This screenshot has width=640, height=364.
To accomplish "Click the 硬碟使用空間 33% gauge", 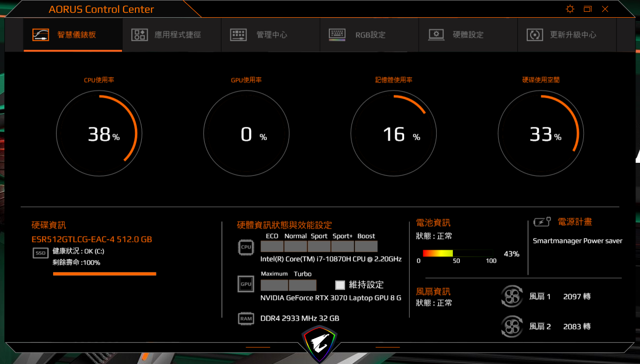I will [541, 133].
